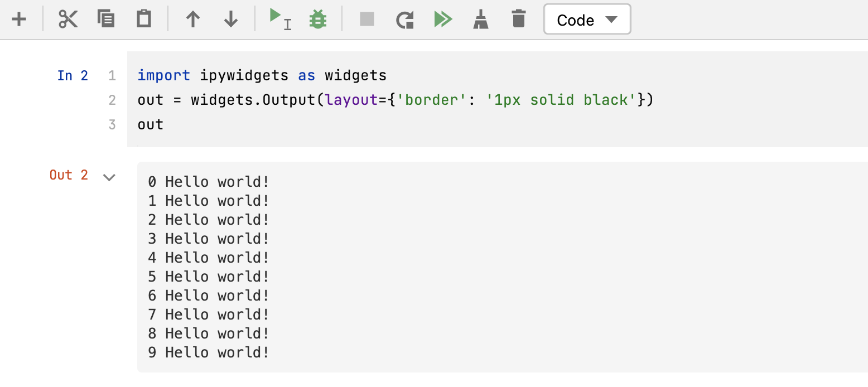The image size is (868, 387).
Task: Move cell up with arrow icon
Action: click(x=193, y=20)
